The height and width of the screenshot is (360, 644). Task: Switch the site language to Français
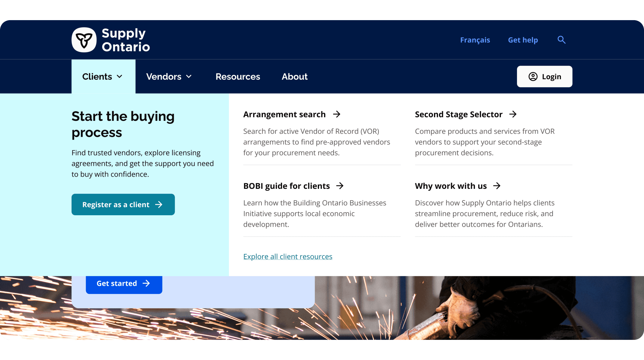pyautogui.click(x=475, y=40)
